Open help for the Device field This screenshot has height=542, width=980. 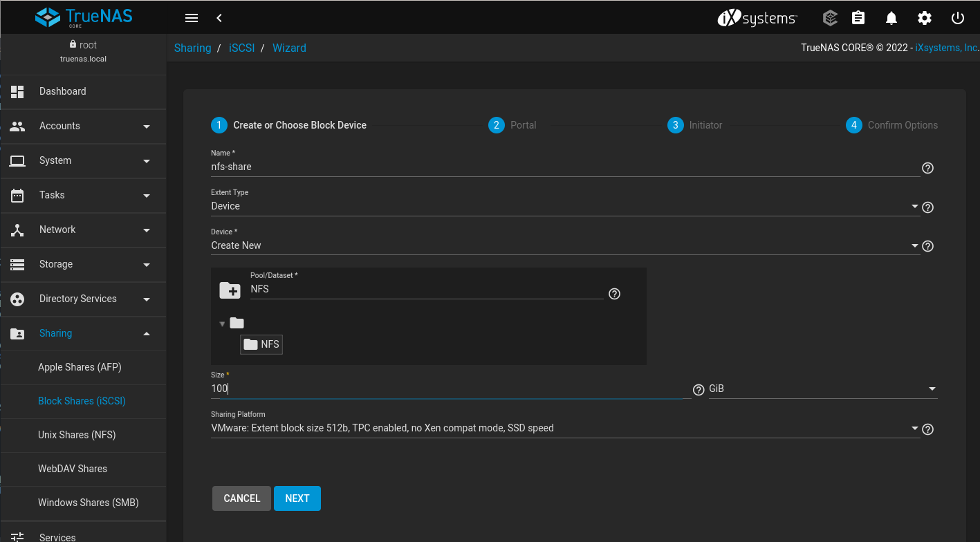pos(928,246)
